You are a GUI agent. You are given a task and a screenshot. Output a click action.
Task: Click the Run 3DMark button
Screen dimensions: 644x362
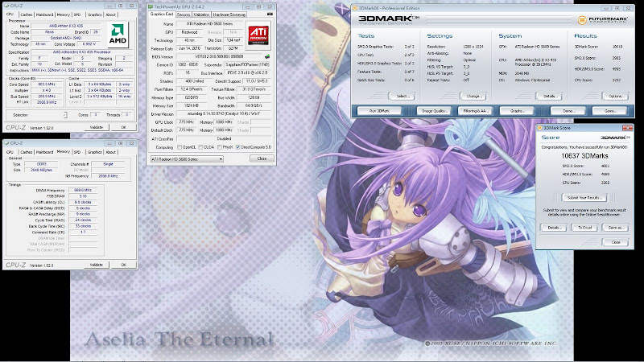pyautogui.click(x=379, y=111)
